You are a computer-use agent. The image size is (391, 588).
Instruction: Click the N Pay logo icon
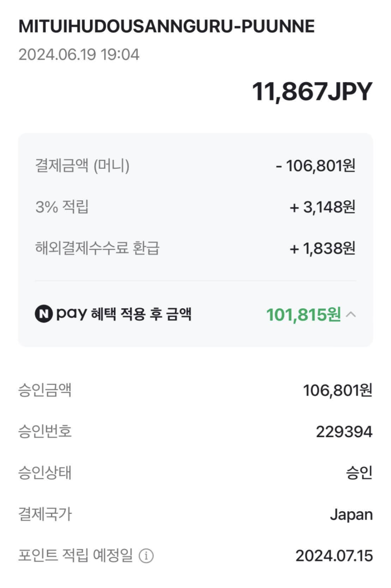click(44, 315)
